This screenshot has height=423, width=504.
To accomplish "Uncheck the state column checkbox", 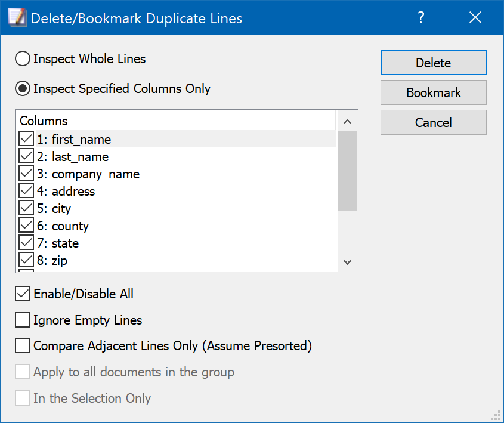I will [x=26, y=243].
